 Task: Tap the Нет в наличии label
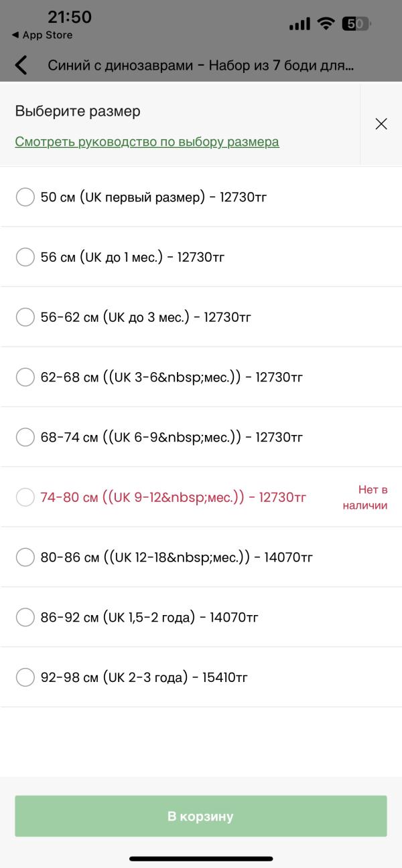pyautogui.click(x=364, y=498)
